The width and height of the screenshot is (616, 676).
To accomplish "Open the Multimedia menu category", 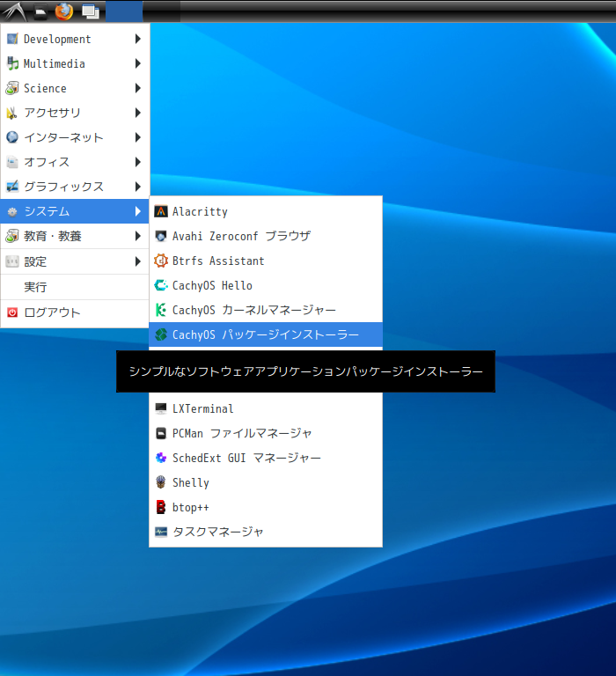I will 75,63.
